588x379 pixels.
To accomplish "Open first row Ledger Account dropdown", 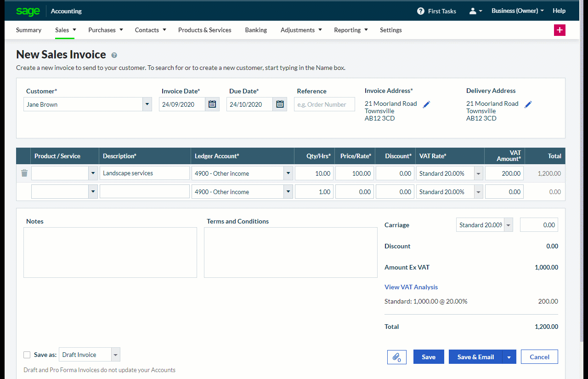I will coord(288,173).
